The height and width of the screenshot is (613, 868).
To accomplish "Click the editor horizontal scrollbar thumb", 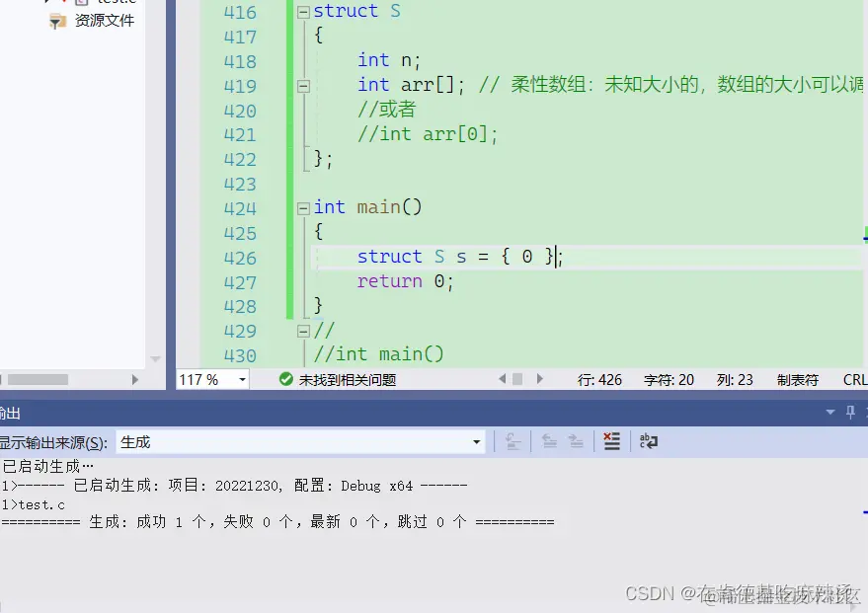I will pos(517,379).
